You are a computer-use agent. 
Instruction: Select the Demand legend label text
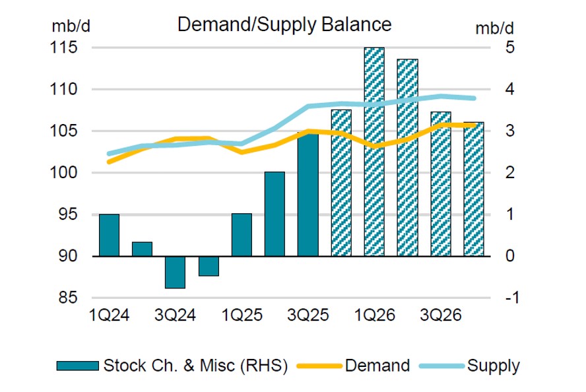click(x=376, y=366)
